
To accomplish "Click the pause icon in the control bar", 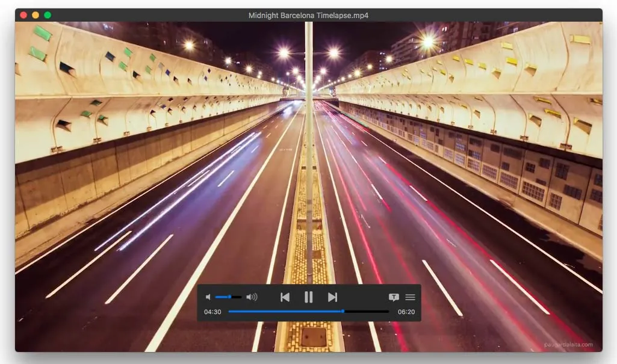I will pyautogui.click(x=308, y=297).
